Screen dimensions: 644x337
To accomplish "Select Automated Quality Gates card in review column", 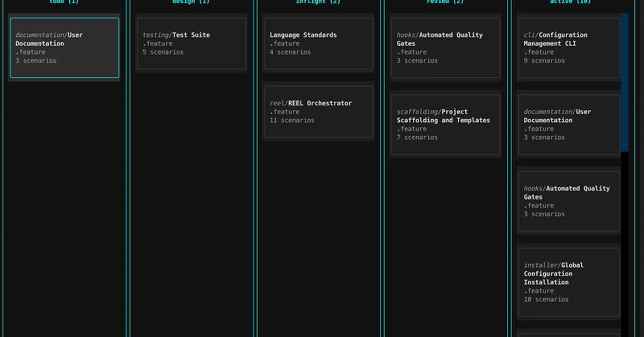I will pyautogui.click(x=445, y=48).
